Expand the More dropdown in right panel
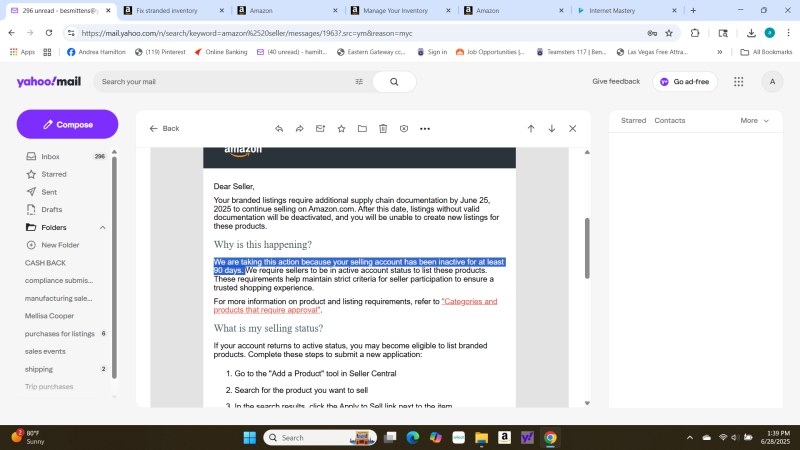 point(755,121)
